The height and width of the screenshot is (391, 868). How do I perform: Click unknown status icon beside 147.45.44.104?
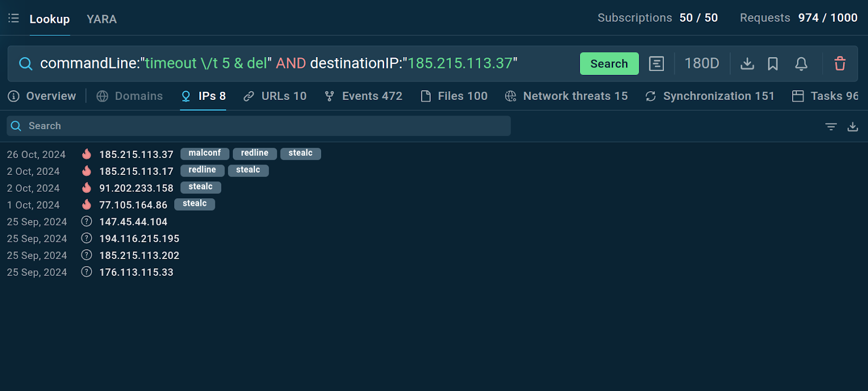pyautogui.click(x=86, y=222)
